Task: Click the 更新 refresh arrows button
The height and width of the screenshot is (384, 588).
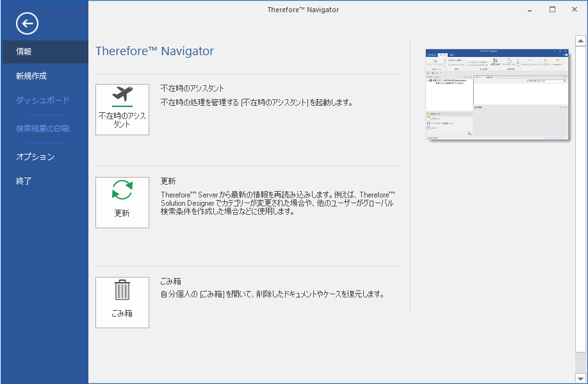Action: coord(122,203)
